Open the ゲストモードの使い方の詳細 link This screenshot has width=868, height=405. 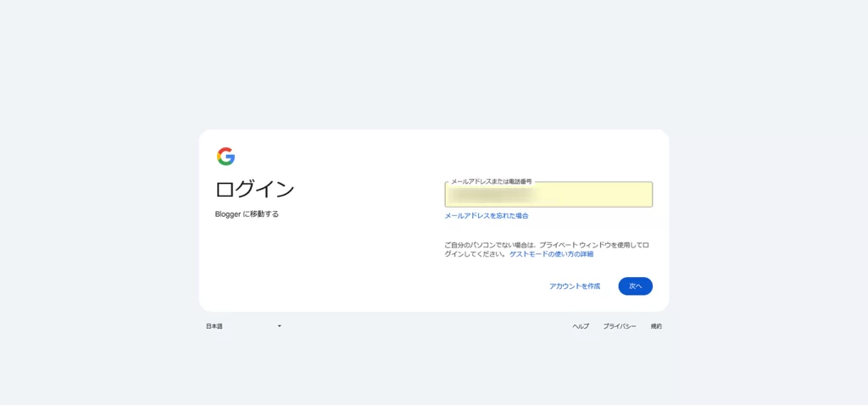click(551, 254)
